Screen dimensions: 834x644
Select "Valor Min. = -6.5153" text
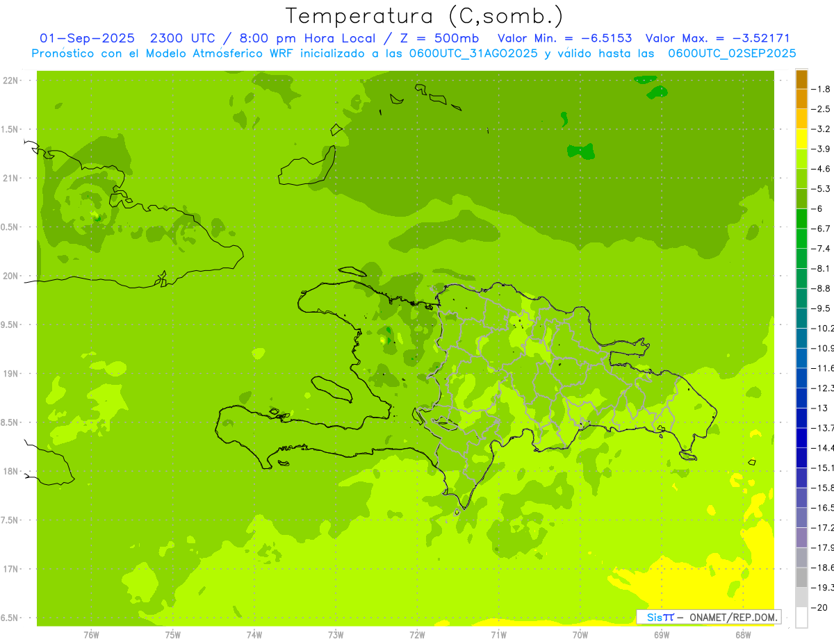click(x=565, y=38)
